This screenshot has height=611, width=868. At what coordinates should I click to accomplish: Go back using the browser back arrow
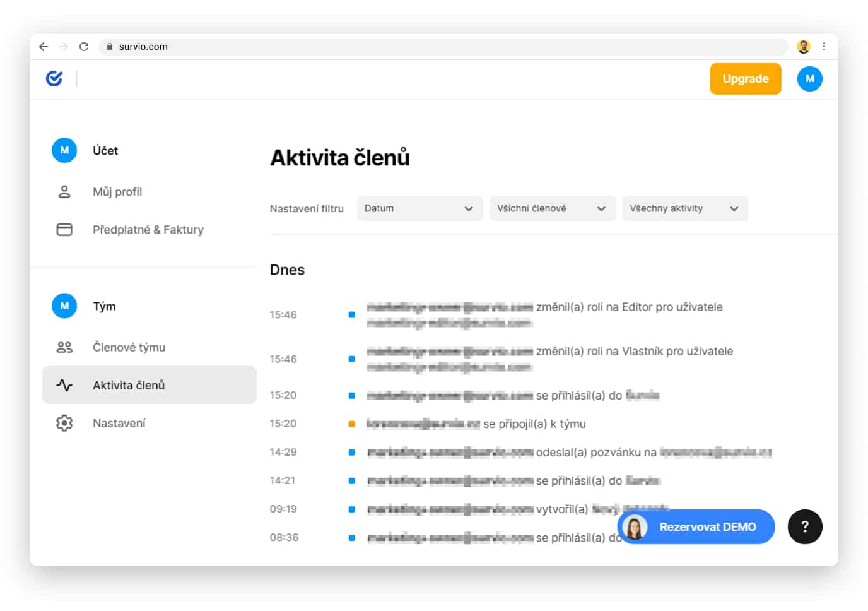[44, 47]
